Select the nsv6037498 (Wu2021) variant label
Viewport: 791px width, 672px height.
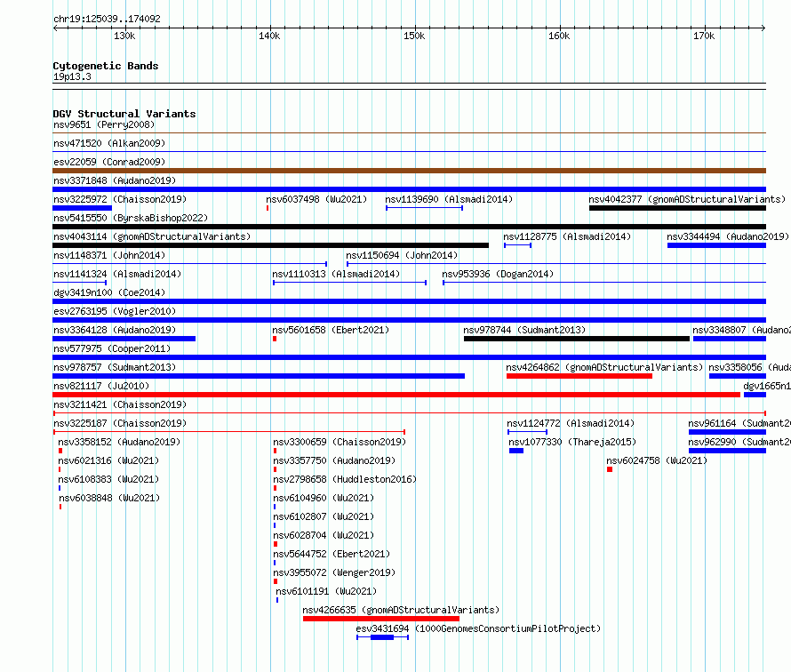click(316, 199)
